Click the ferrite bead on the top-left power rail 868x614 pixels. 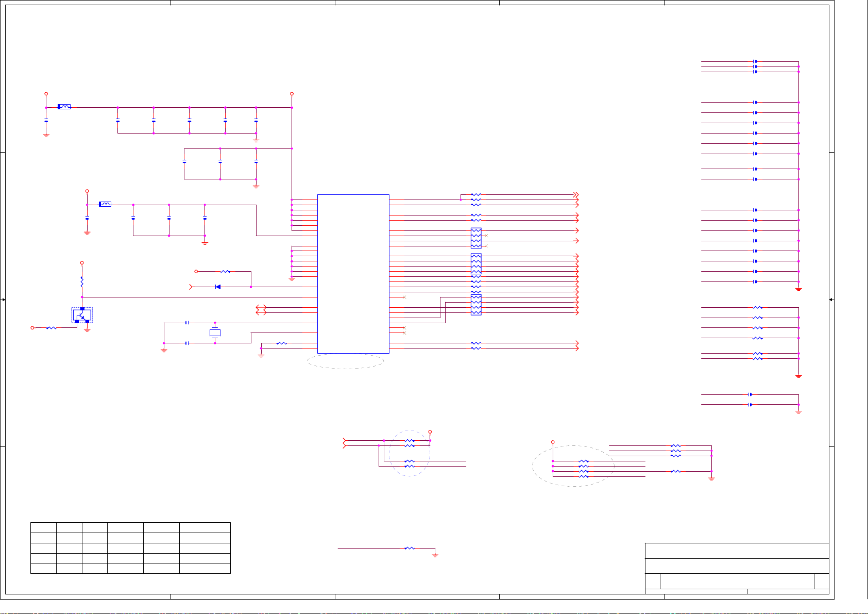(64, 107)
